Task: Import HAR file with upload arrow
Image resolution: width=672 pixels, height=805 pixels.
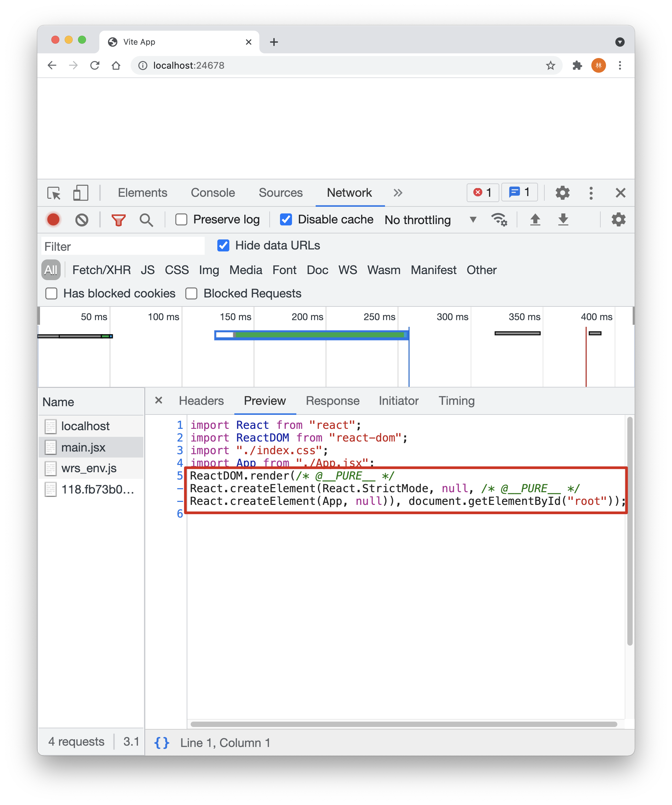Action: tap(535, 220)
